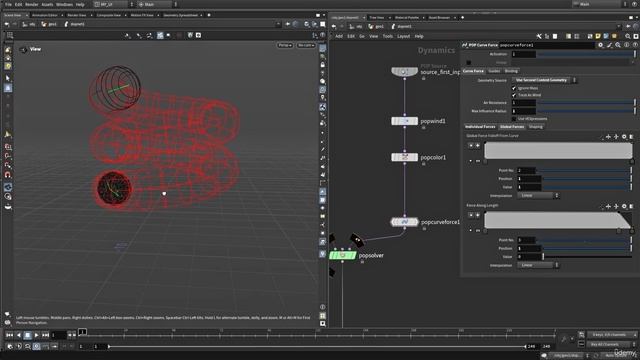
Task: Jump to last frame in playbar
Action: [45, 335]
